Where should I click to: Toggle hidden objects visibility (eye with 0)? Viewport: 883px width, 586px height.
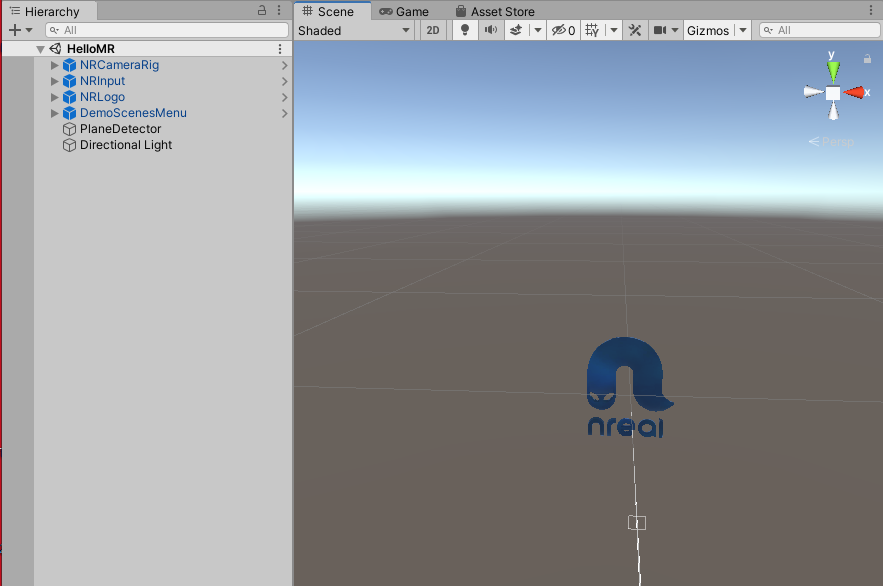tap(563, 30)
